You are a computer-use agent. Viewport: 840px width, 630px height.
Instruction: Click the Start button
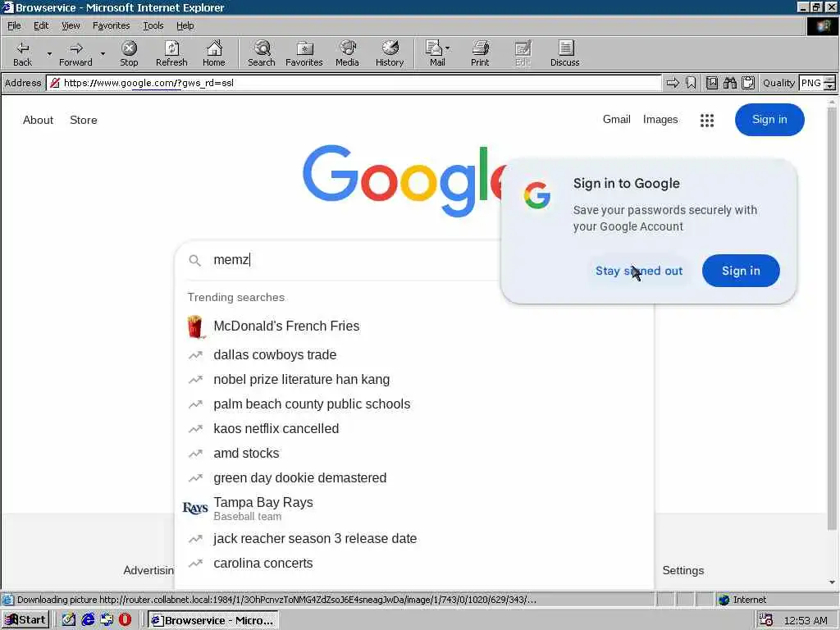[25, 620]
